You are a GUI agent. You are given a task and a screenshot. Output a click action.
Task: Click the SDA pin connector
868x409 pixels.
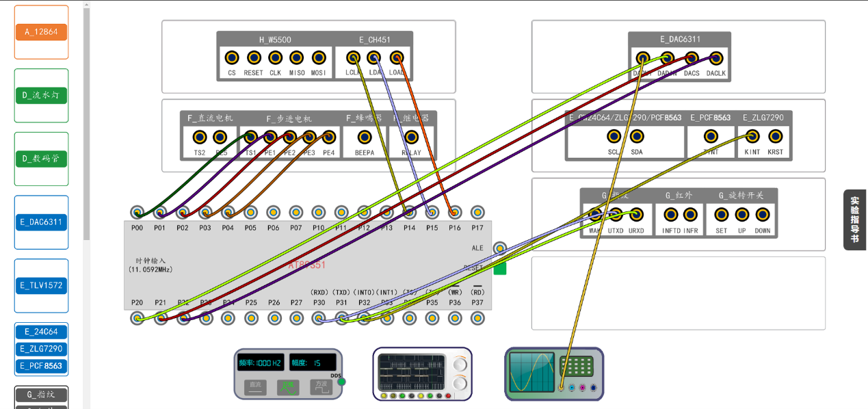coord(637,137)
